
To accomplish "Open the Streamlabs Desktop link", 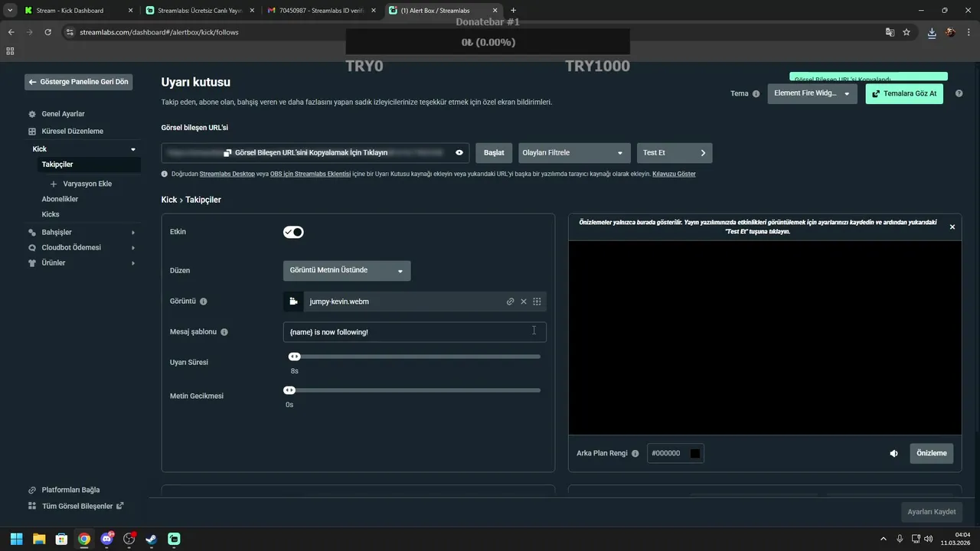I will point(227,174).
